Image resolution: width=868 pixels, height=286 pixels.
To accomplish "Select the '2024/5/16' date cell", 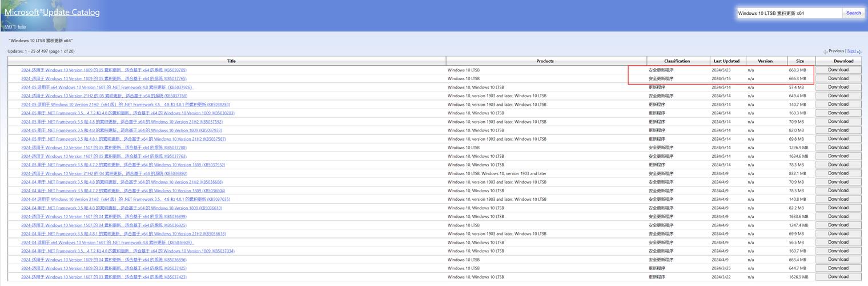I will (721, 78).
